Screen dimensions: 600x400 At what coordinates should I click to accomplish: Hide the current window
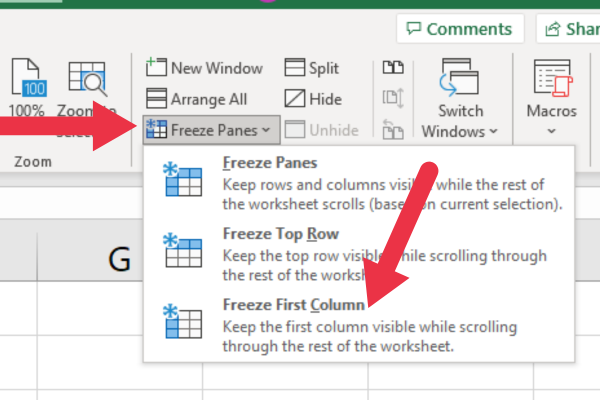(x=313, y=99)
